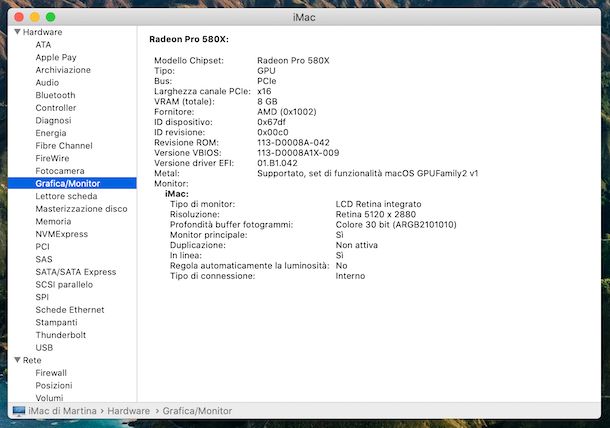Open Fotocamera entry

[60, 171]
